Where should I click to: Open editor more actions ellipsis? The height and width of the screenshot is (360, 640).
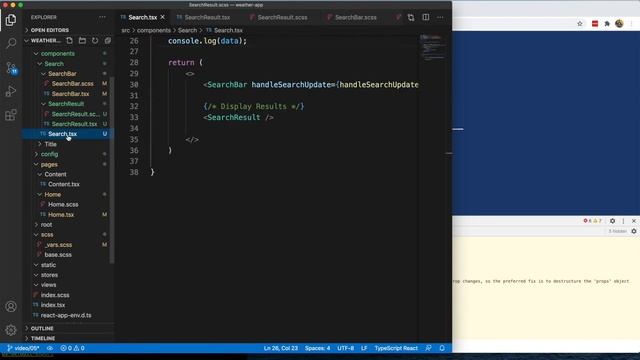(x=440, y=17)
